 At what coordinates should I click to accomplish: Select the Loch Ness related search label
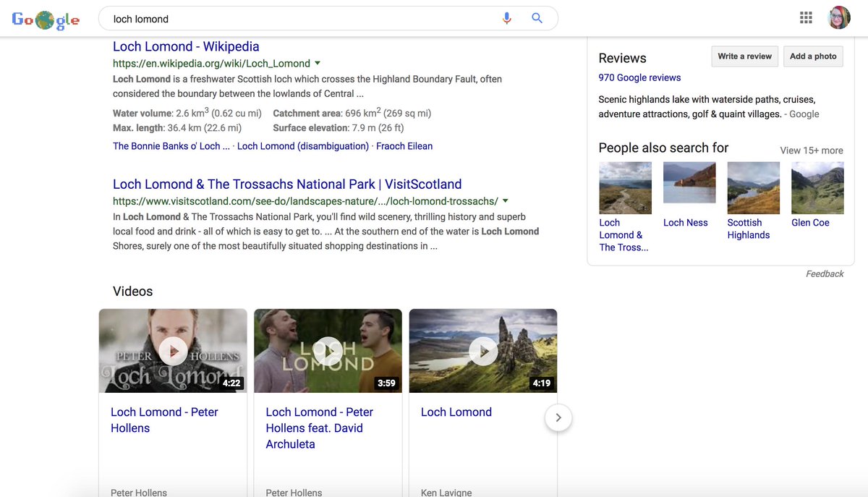[x=686, y=223]
